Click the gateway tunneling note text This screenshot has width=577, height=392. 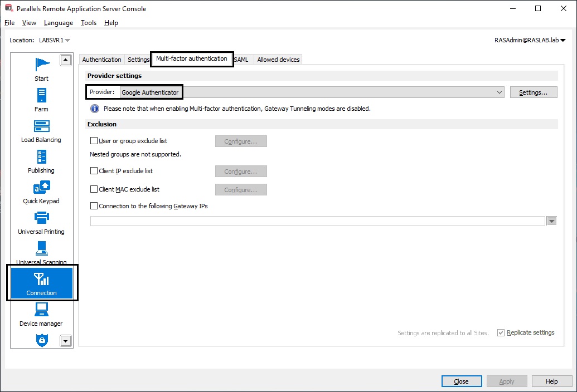237,109
